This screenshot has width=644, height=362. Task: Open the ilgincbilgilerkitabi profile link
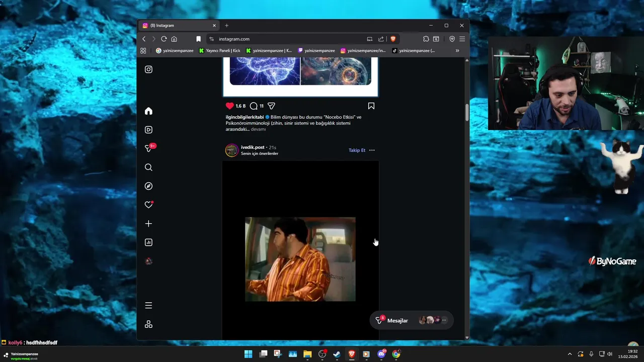click(245, 117)
